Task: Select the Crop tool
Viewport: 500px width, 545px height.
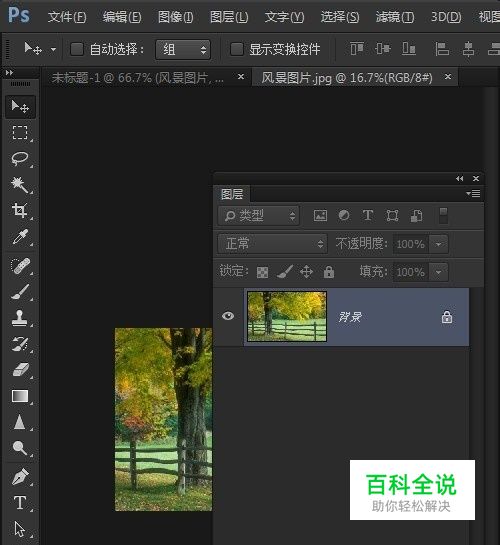Action: click(x=20, y=210)
